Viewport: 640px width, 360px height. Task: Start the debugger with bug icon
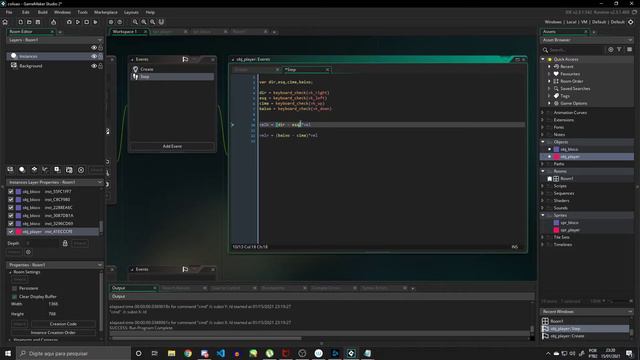point(69,22)
